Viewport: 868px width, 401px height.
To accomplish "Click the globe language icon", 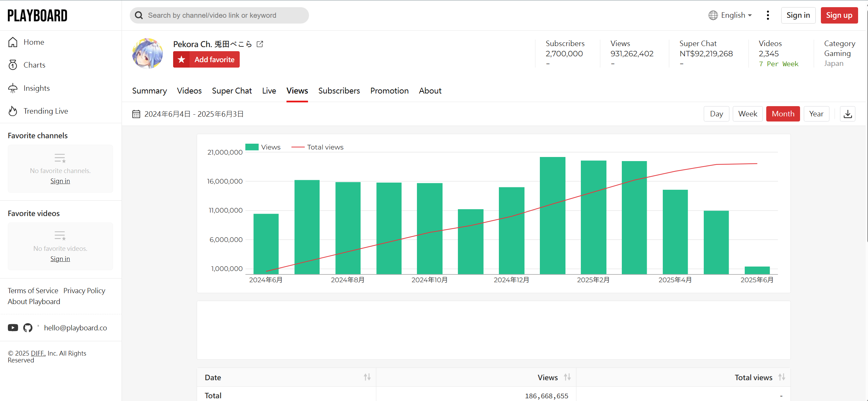I will click(713, 15).
